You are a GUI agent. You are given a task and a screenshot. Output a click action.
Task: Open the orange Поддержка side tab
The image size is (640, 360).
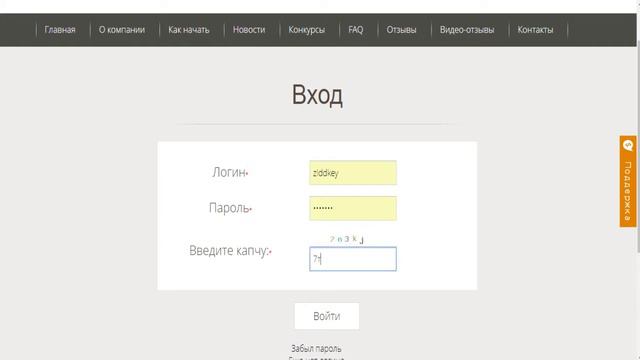(628, 181)
